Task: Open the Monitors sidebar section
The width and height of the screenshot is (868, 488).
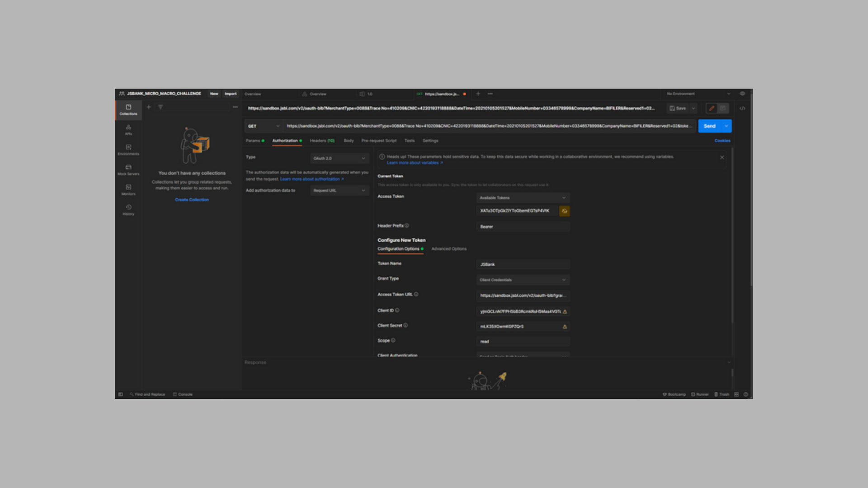Action: pos(128,190)
